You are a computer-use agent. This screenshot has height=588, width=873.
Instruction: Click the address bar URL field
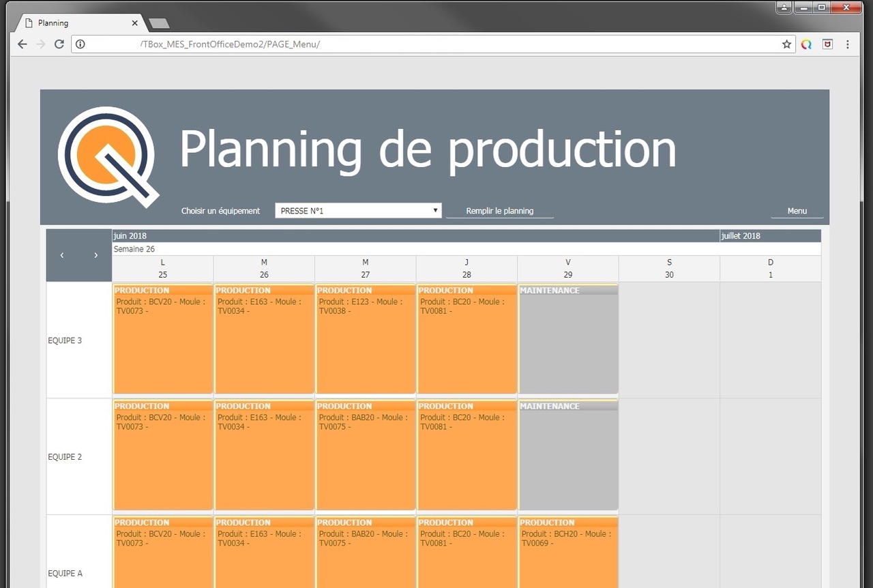tap(433, 44)
